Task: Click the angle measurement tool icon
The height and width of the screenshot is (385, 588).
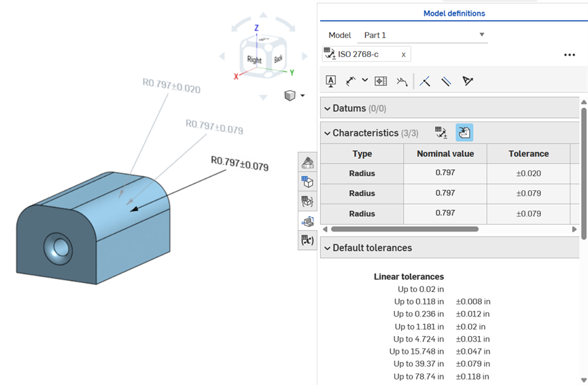Action: tap(468, 81)
